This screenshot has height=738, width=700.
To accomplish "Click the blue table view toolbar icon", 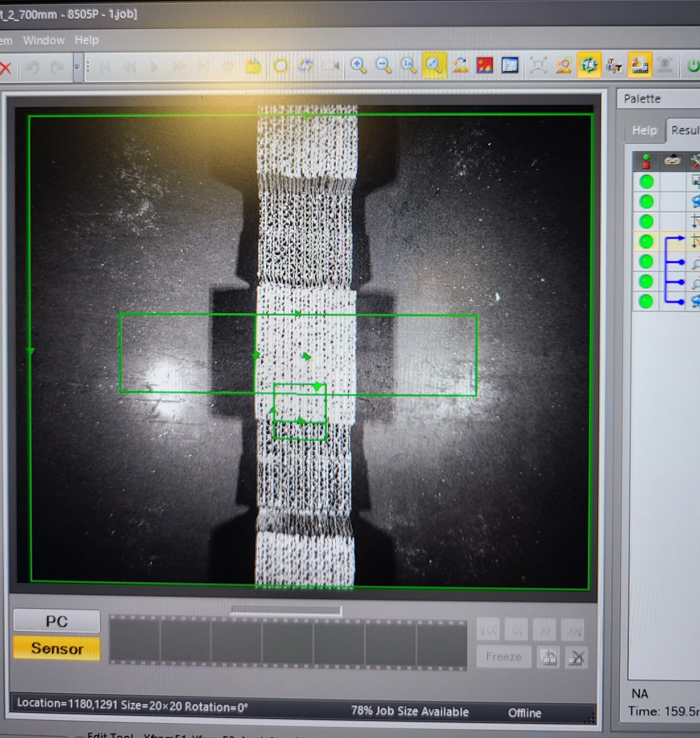I will point(510,66).
